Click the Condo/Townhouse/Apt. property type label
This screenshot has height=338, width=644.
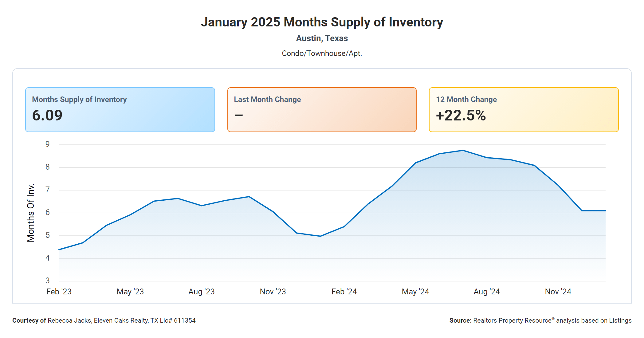coord(322,53)
